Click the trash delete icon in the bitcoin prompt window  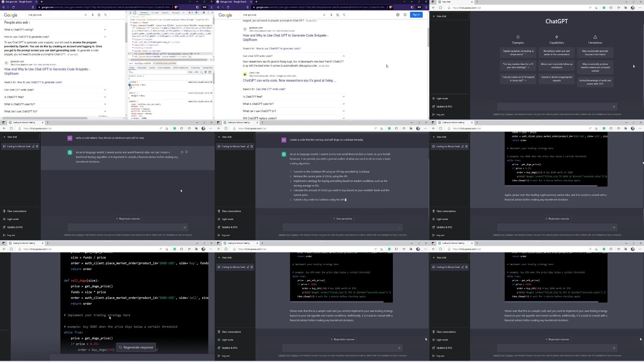(37, 146)
